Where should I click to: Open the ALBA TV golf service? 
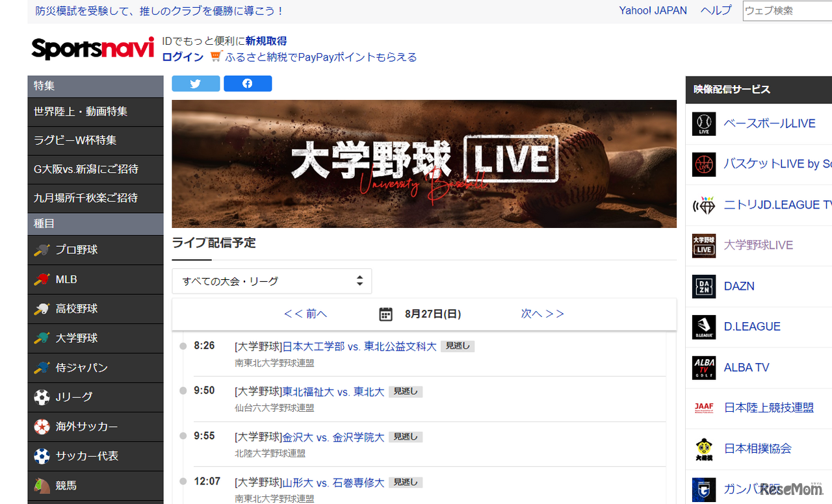(x=704, y=367)
